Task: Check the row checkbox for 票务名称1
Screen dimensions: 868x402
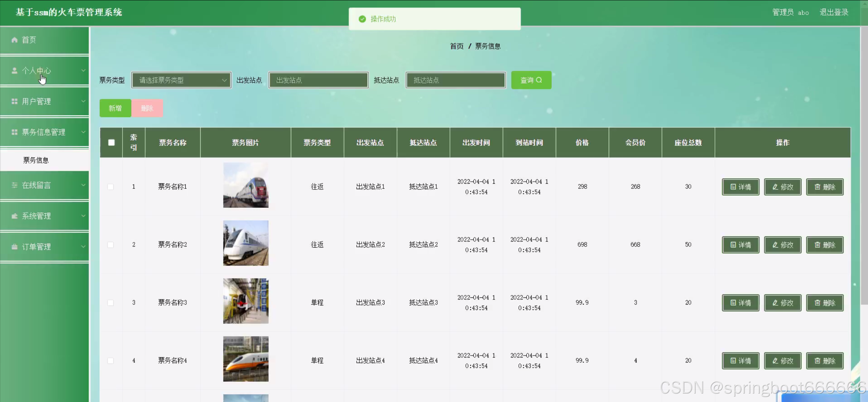Action: coord(111,187)
